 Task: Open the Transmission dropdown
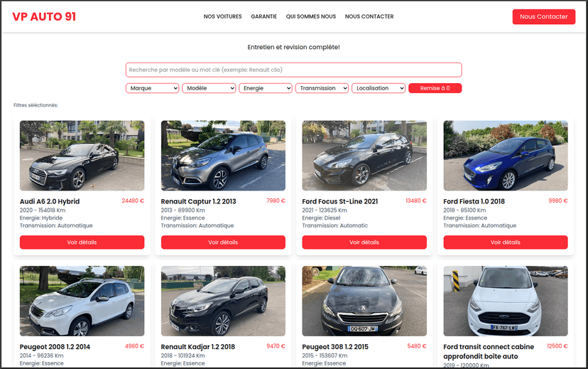(322, 88)
